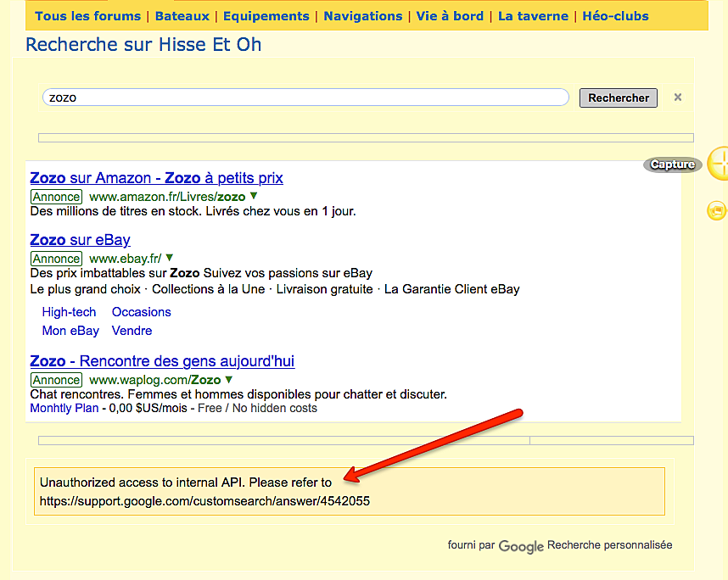Click the Rechercher button

pyautogui.click(x=619, y=98)
